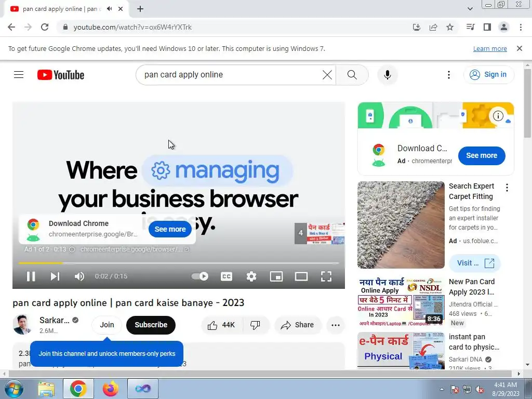This screenshot has width=532, height=399.
Task: Open the Chrome profile avatar
Action: click(504, 27)
